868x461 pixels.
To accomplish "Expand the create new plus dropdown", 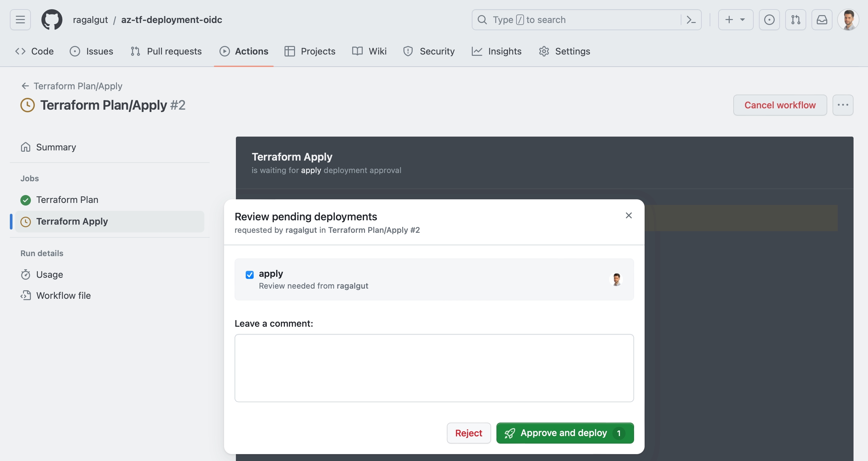I will click(x=735, y=19).
